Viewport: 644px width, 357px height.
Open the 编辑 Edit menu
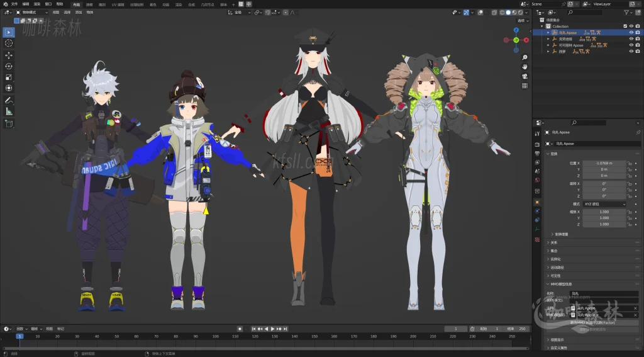[26, 4]
